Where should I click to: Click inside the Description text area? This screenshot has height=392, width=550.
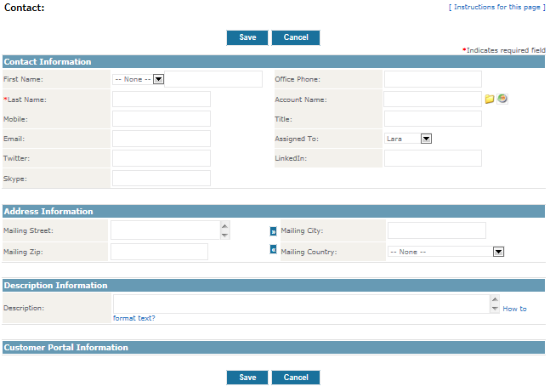click(x=301, y=304)
